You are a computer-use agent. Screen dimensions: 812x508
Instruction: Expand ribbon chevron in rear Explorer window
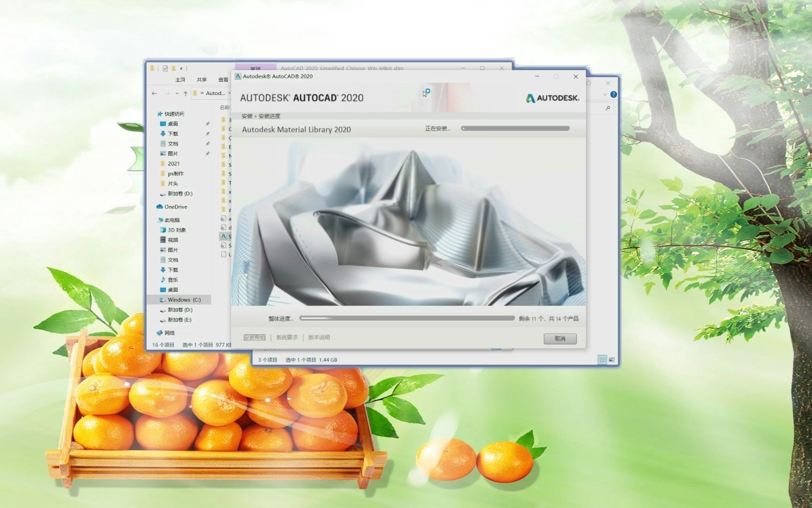click(x=605, y=95)
